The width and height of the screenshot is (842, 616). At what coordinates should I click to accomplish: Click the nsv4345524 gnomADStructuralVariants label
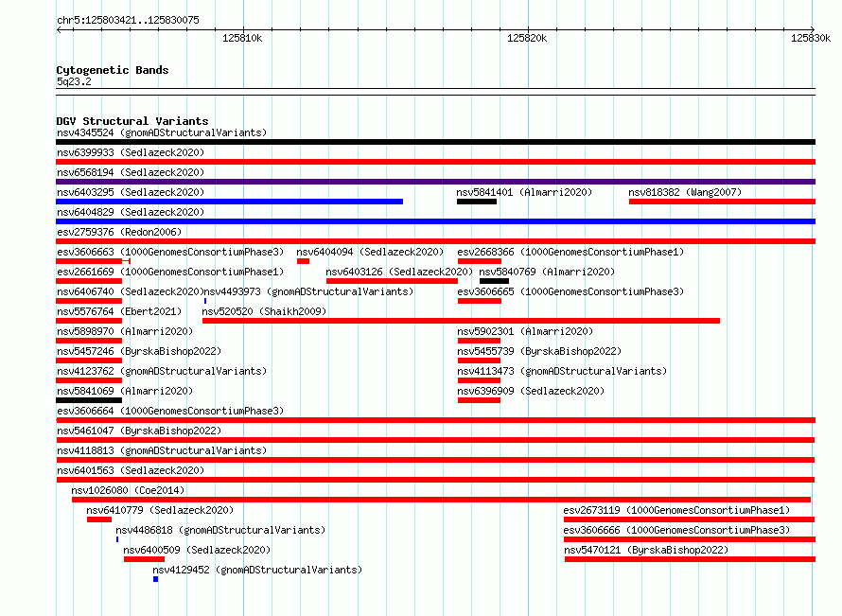pos(162,132)
